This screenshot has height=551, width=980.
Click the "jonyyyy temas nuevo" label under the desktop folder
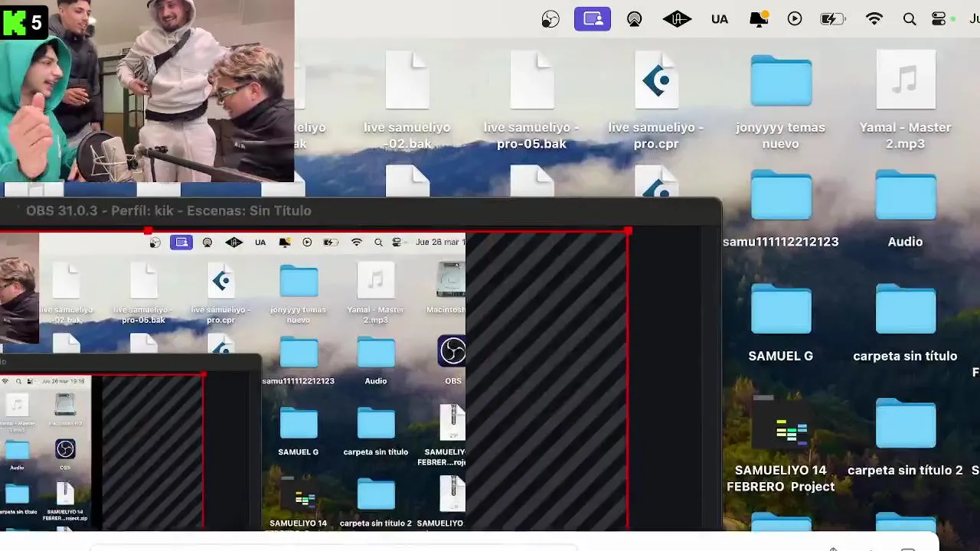[781, 135]
